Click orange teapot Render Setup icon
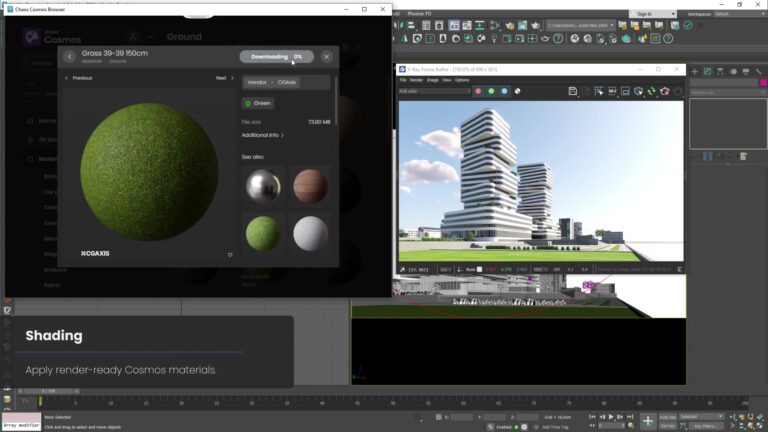The width and height of the screenshot is (768, 432). pos(510,25)
